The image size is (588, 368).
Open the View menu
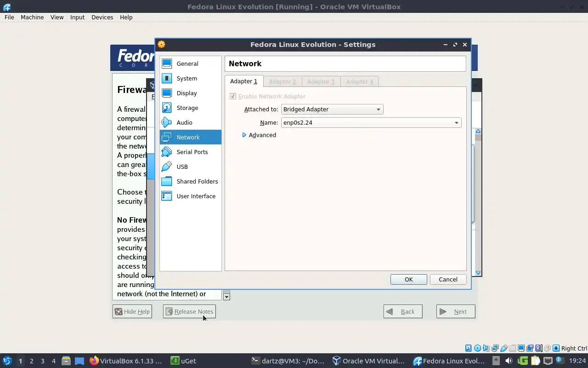[x=57, y=17]
